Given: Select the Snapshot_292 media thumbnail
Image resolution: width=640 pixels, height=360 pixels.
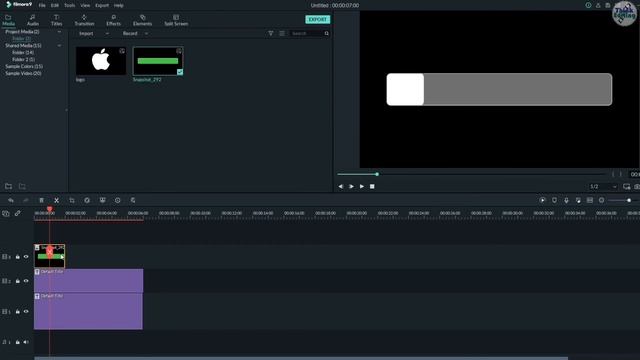Looking at the screenshot, I should click(158, 61).
